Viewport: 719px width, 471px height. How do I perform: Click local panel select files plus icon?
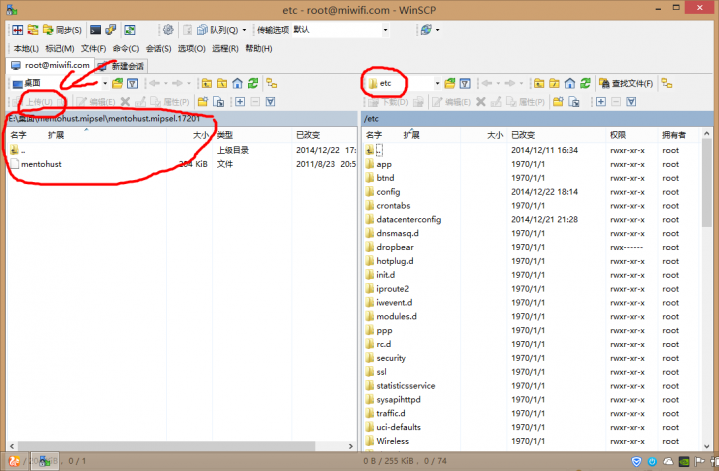[240, 102]
